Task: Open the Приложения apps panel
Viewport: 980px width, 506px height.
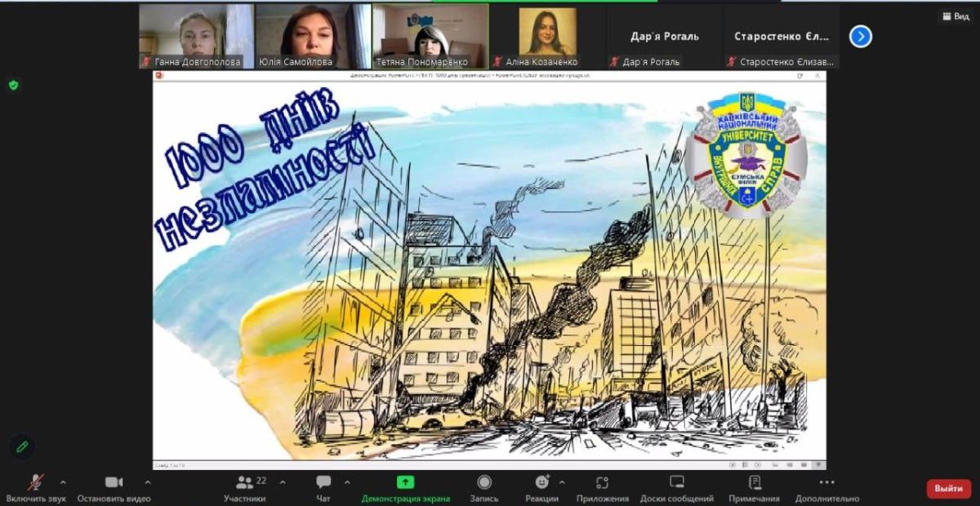Action: (x=603, y=488)
